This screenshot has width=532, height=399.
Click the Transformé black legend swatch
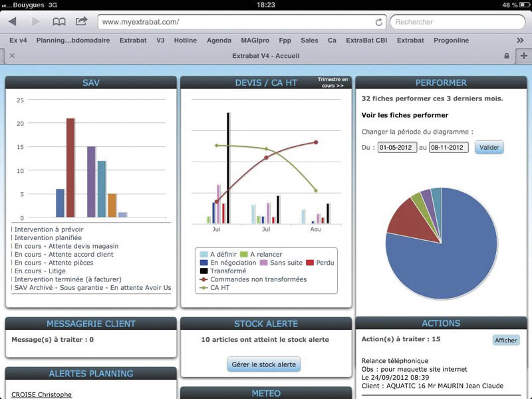[x=204, y=271]
